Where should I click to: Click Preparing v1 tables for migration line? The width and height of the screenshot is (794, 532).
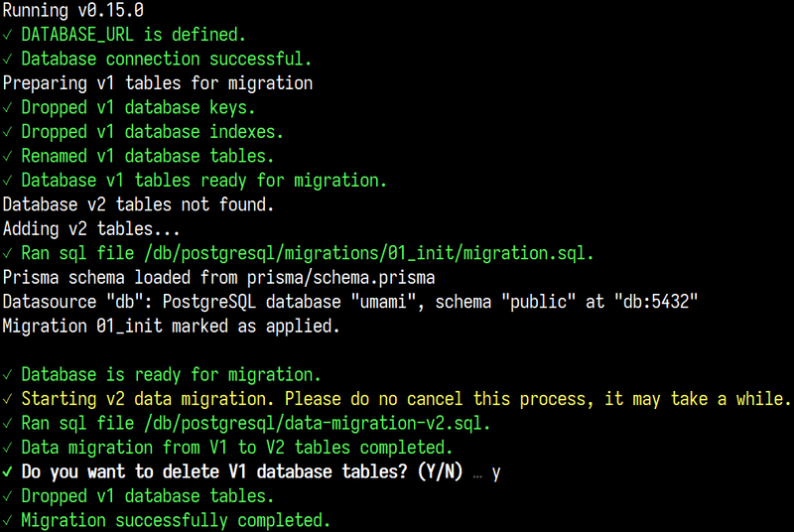tap(158, 83)
